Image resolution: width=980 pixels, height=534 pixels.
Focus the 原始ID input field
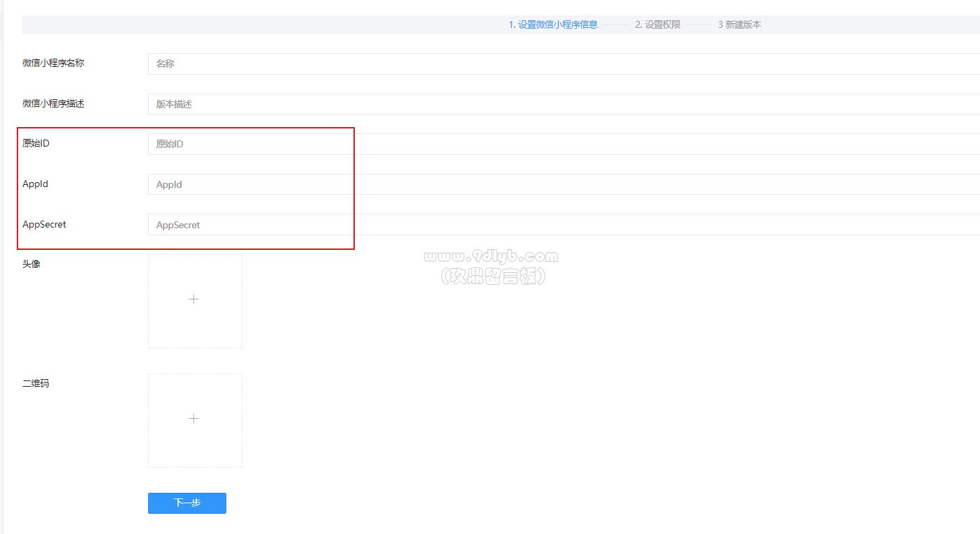click(564, 144)
